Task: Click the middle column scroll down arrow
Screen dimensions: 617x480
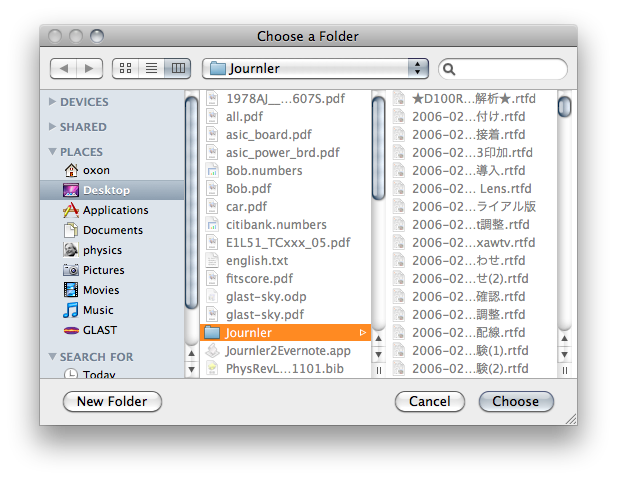Action: [x=378, y=354]
